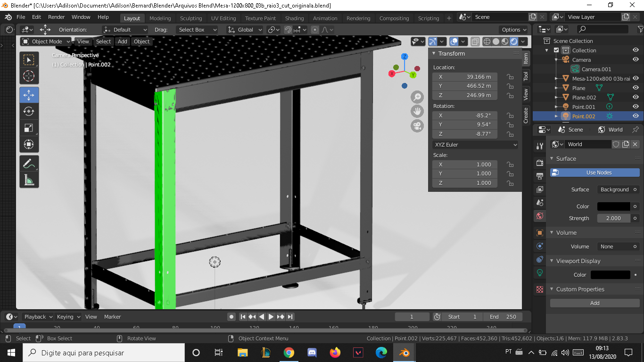Select the Annotate tool
The image size is (644, 362).
29,164
